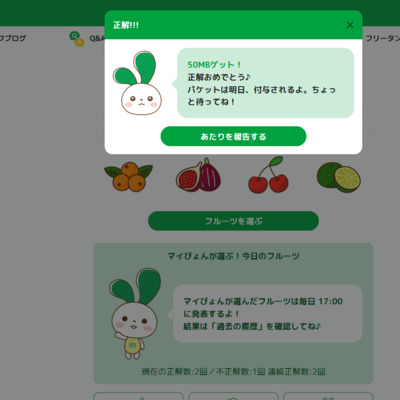
Task: Click the 正解!!! dialog title
Action: [126, 25]
